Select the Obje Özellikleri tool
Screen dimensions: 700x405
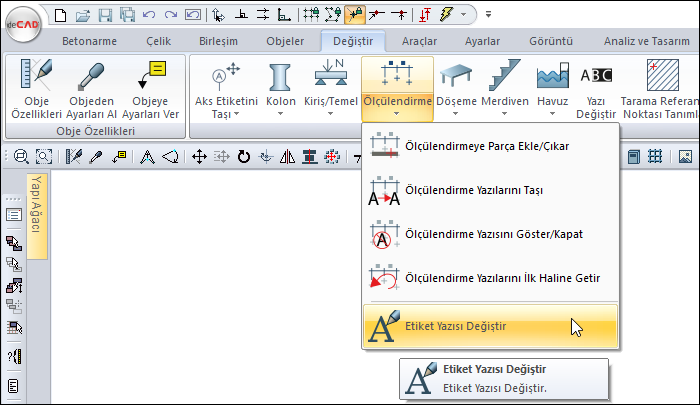click(36, 88)
